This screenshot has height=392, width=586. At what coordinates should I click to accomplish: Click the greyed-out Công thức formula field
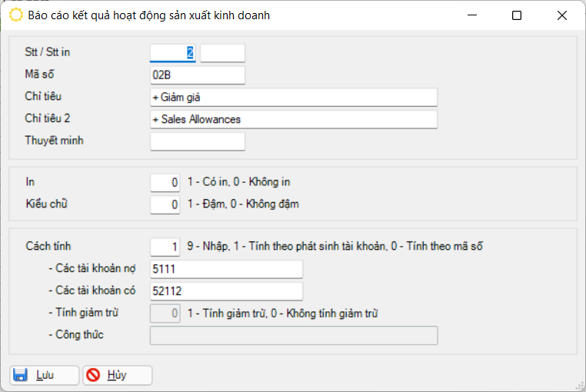click(x=293, y=336)
